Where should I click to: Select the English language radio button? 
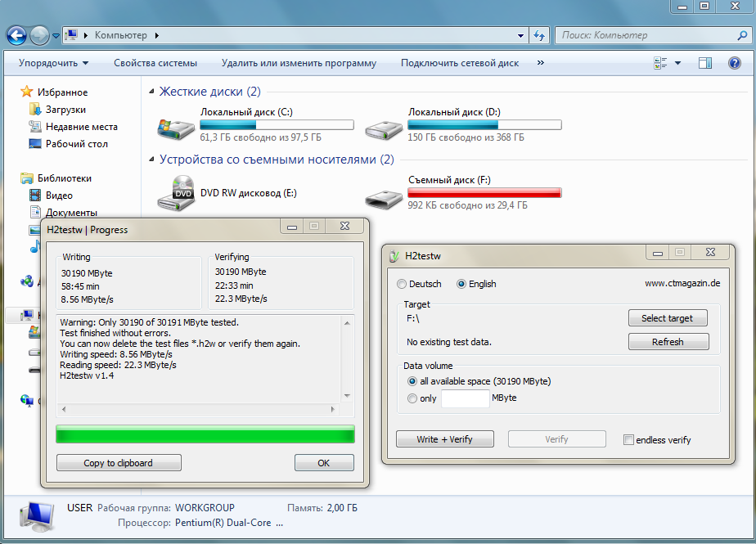461,284
